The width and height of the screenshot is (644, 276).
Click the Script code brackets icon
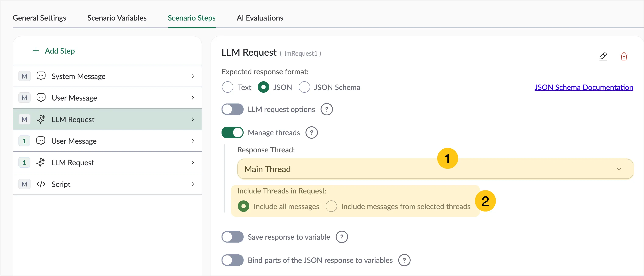pos(41,184)
